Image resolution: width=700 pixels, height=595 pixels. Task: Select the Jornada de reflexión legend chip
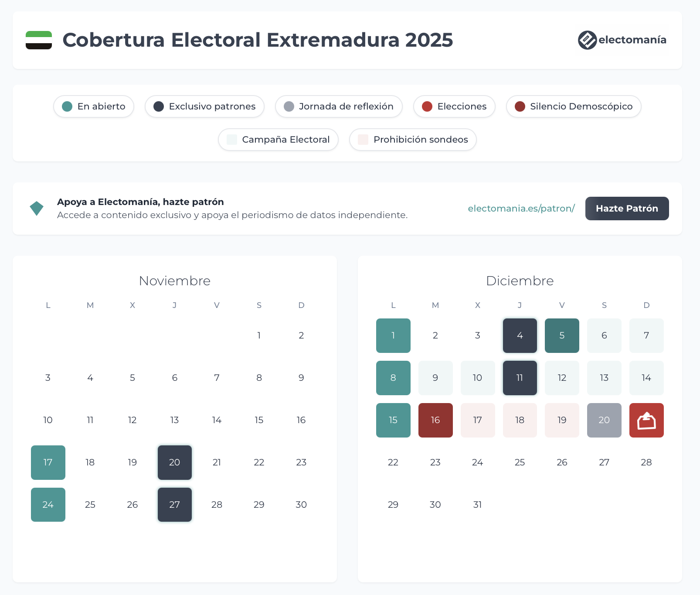coord(339,106)
